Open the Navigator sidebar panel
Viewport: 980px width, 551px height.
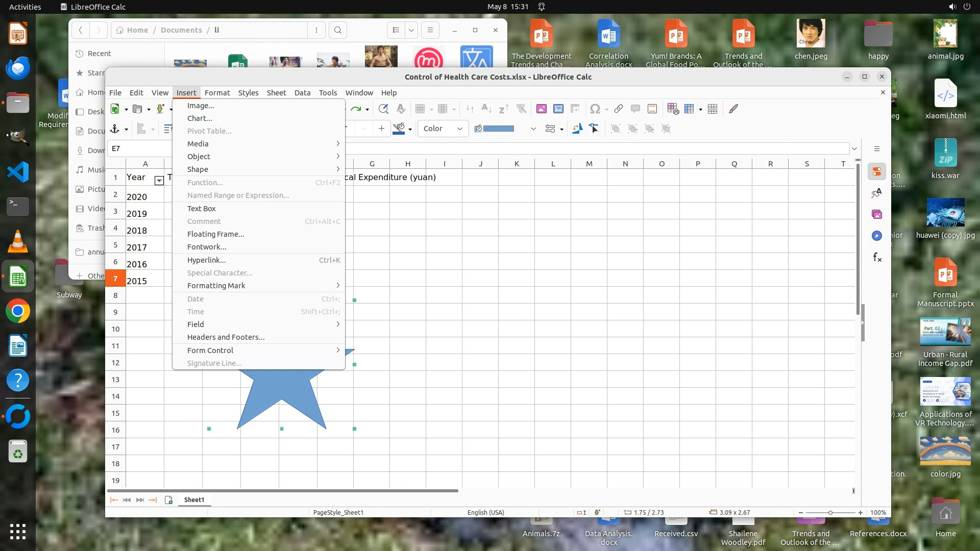tap(877, 236)
